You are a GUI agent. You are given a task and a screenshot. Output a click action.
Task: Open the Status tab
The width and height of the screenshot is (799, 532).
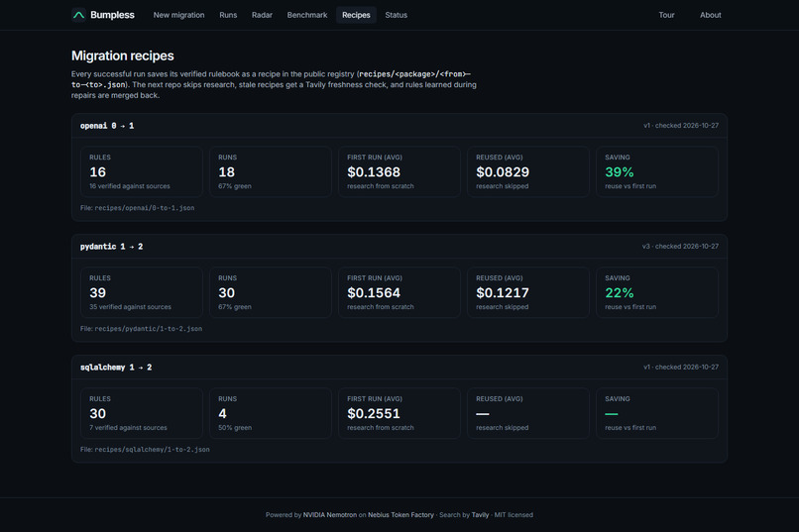click(x=396, y=15)
